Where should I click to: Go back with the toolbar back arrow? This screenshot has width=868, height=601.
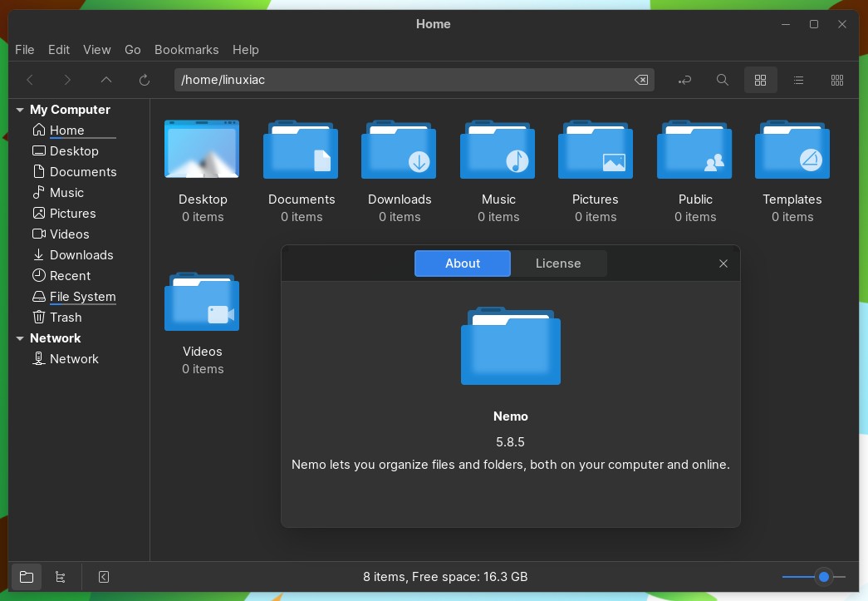(30, 81)
